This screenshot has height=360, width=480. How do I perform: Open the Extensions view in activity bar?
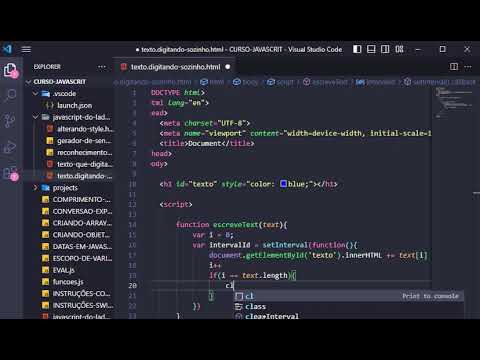[10, 173]
